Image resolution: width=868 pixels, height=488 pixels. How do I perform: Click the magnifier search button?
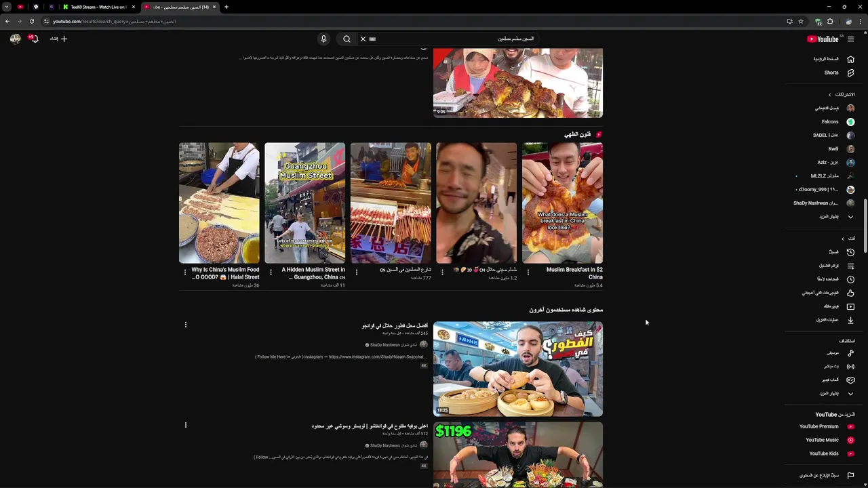click(x=347, y=39)
